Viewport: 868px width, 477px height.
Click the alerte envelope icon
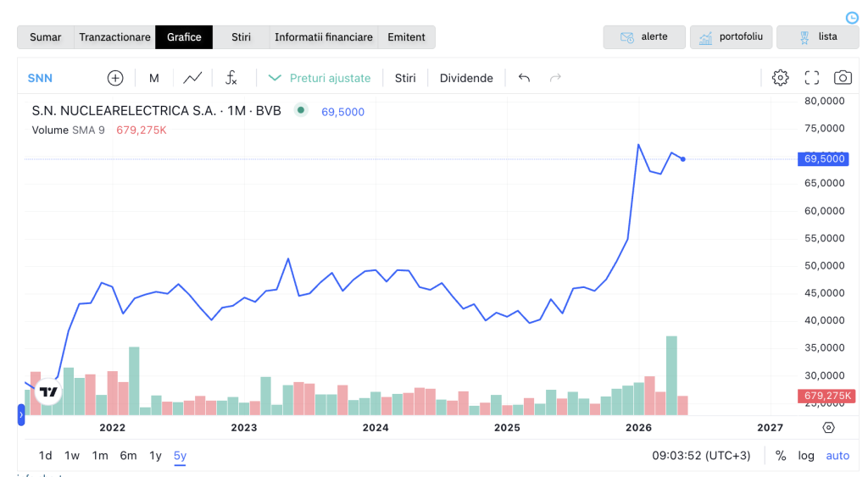626,37
